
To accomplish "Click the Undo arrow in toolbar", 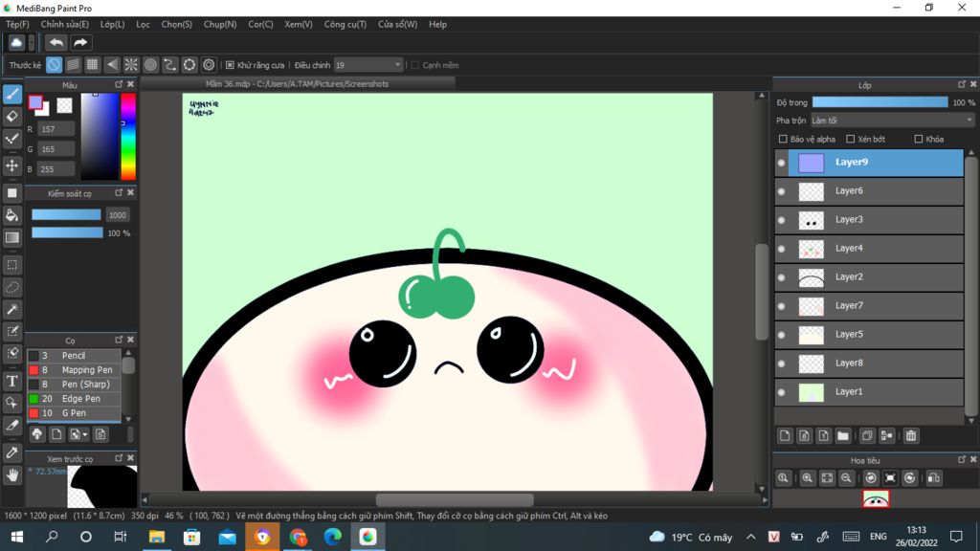I will 56,42.
